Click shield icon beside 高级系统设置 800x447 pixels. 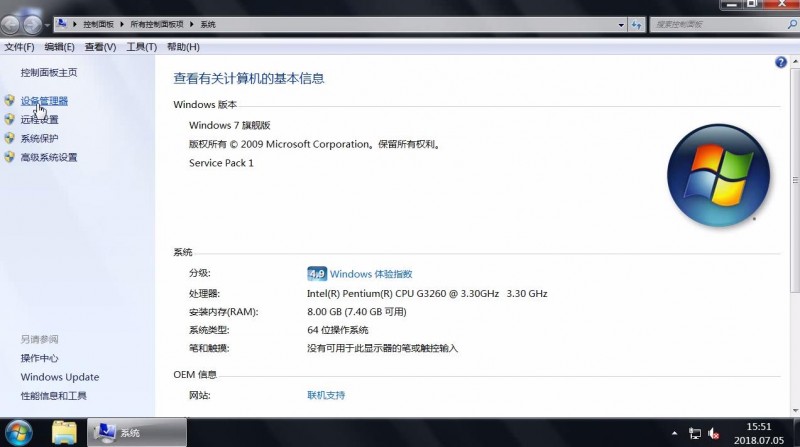tap(10, 157)
